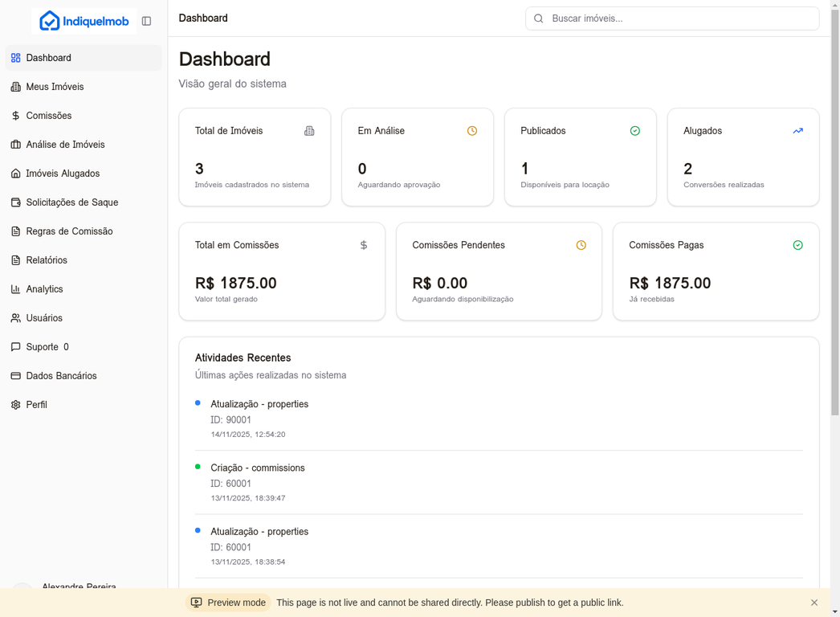Image resolution: width=840 pixels, height=617 pixels.
Task: Open Solicitações de Saque
Action: coord(71,202)
